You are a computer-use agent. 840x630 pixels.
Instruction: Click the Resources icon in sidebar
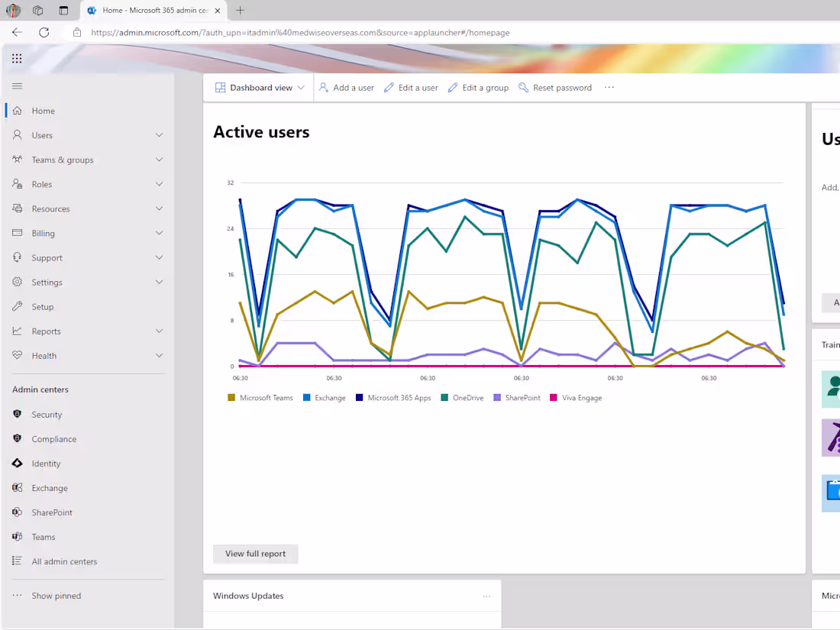[17, 208]
